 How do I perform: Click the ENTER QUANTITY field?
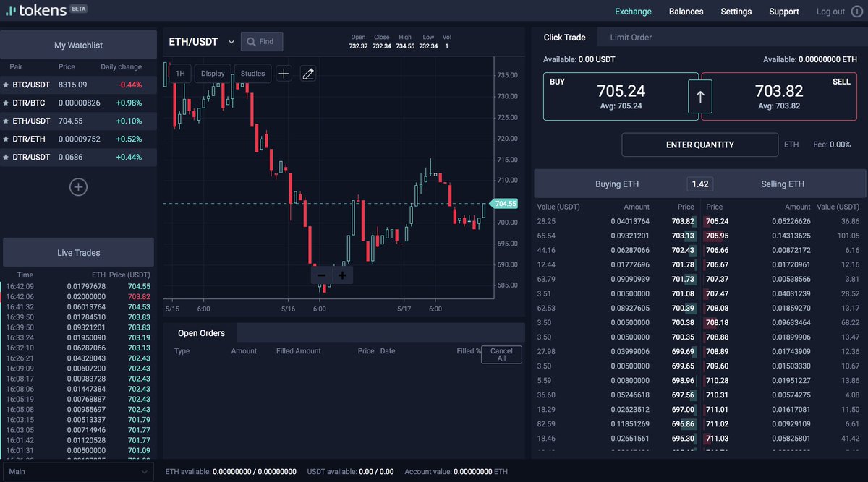tap(699, 145)
